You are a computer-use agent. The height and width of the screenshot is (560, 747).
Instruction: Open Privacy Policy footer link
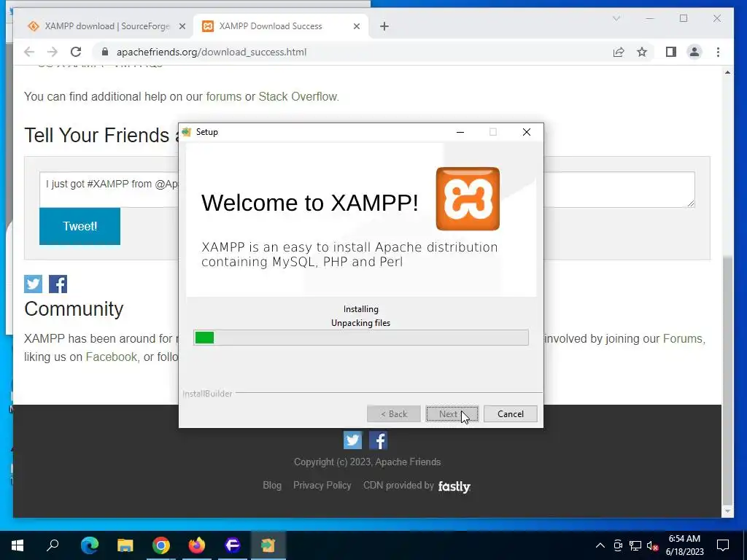pyautogui.click(x=322, y=485)
